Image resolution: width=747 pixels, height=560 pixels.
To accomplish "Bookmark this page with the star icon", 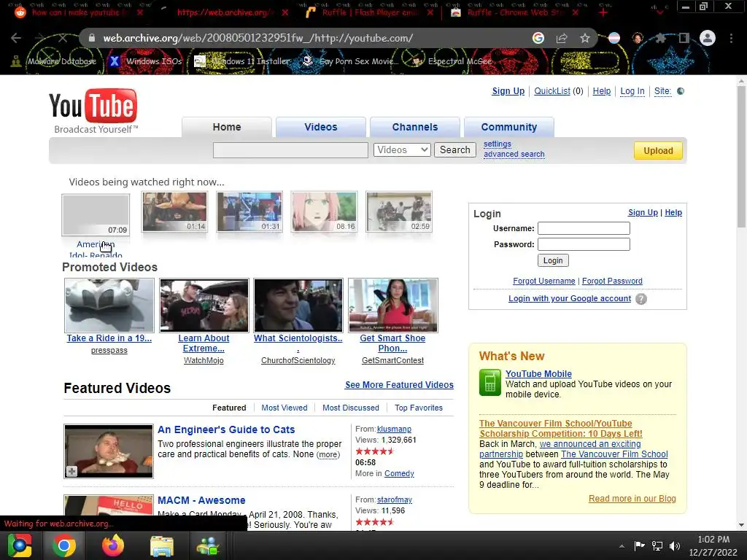I will click(x=585, y=38).
